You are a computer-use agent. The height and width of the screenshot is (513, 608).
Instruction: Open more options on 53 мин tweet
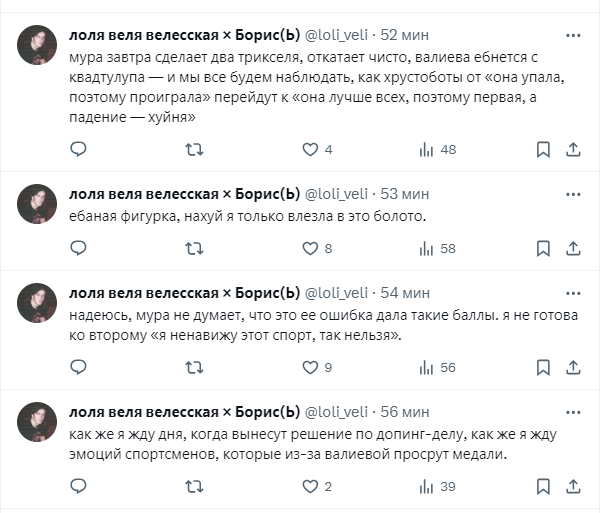point(573,193)
